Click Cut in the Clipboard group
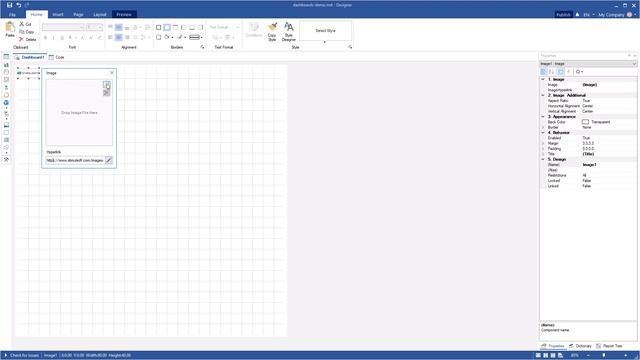Image resolution: width=640 pixels, height=360 pixels. (25, 24)
